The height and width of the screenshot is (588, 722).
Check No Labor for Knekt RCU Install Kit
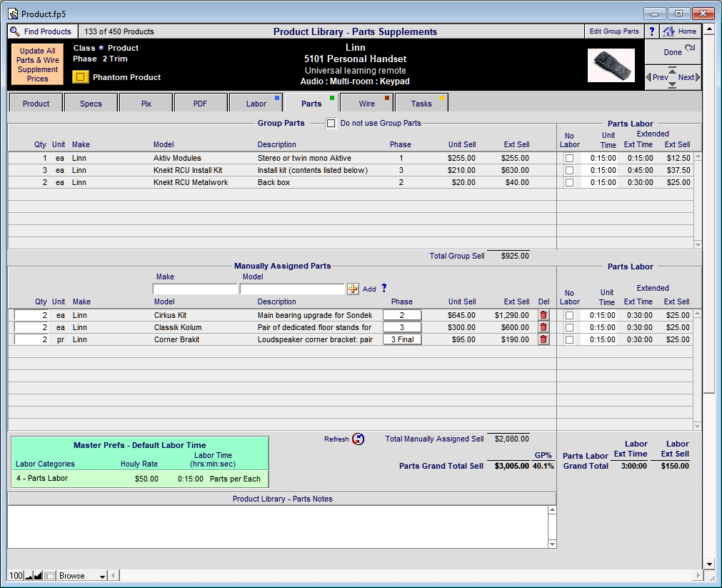(570, 170)
